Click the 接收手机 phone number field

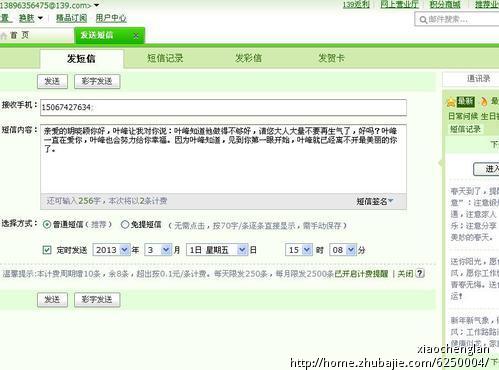click(223, 107)
